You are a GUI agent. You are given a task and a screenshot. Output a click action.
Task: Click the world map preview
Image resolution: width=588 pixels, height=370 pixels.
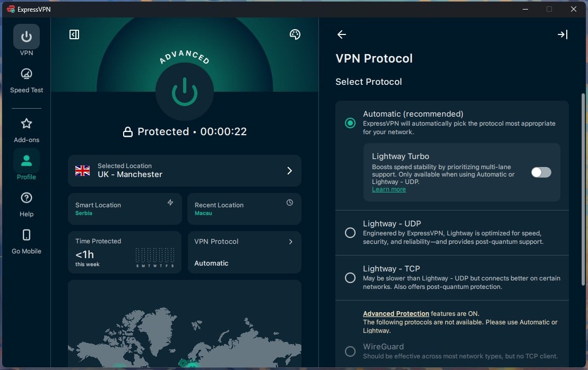coord(185,323)
